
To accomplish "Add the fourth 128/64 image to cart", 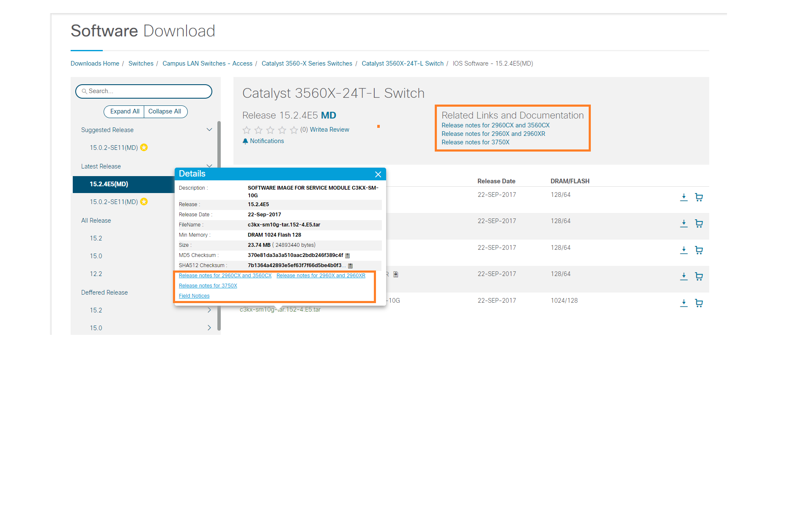I will (699, 276).
